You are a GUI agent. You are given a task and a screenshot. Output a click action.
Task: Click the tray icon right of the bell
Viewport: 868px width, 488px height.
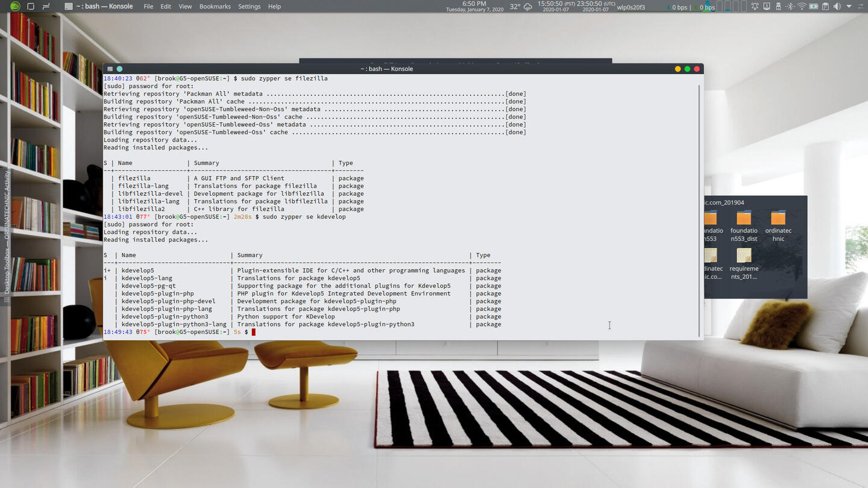(x=766, y=7)
